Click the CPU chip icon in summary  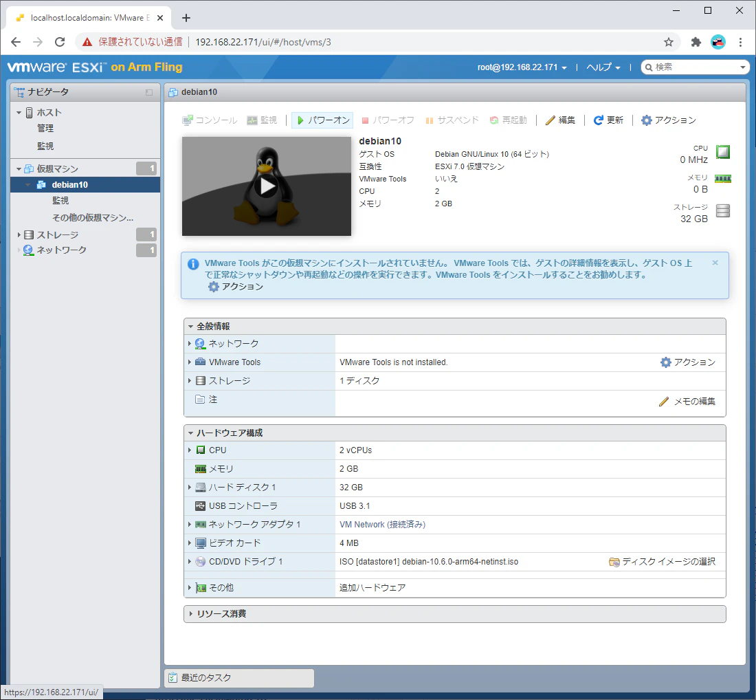[723, 152]
